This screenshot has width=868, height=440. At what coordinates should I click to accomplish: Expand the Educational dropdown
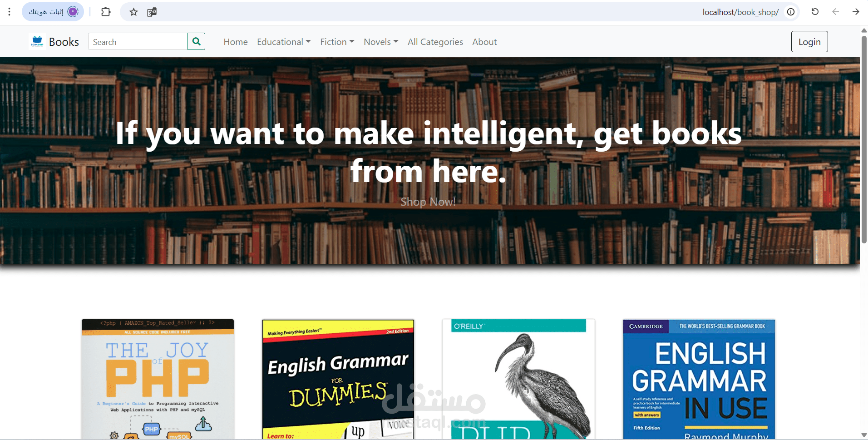pyautogui.click(x=284, y=42)
